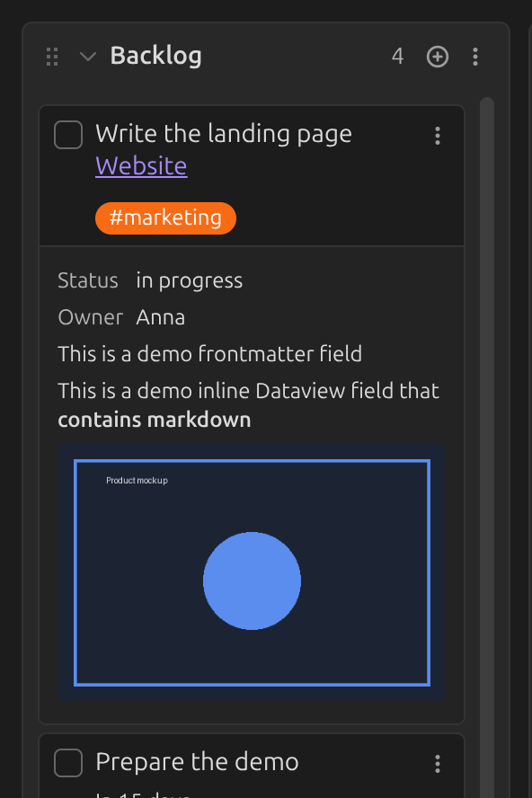
Task: Click 'This is a demo frontmatter field'
Action: point(209,354)
